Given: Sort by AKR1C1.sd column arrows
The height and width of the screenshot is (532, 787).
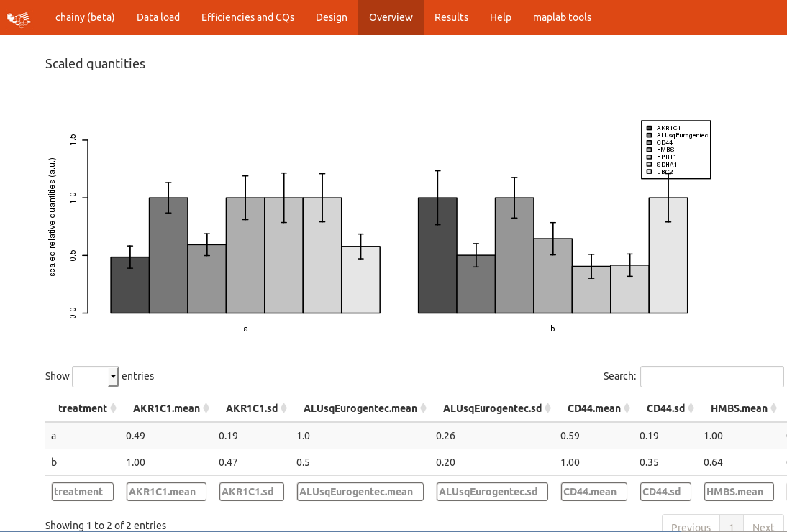Looking at the screenshot, I should pos(284,408).
